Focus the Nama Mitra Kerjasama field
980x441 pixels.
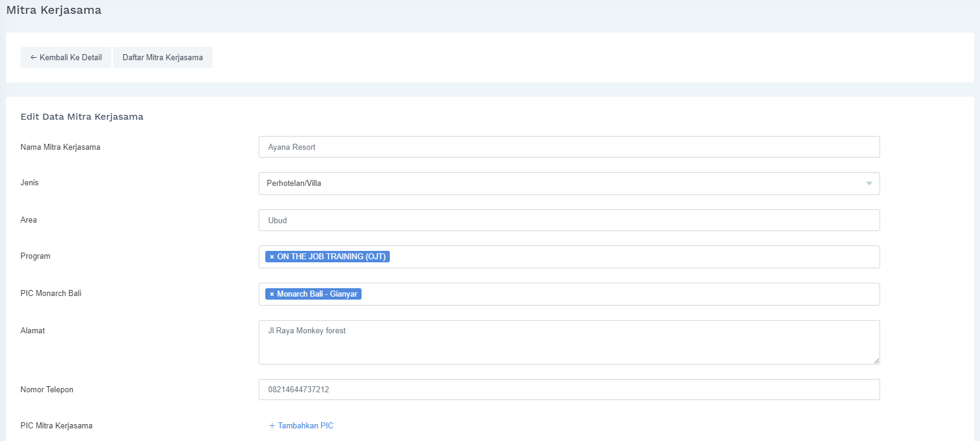pos(569,147)
